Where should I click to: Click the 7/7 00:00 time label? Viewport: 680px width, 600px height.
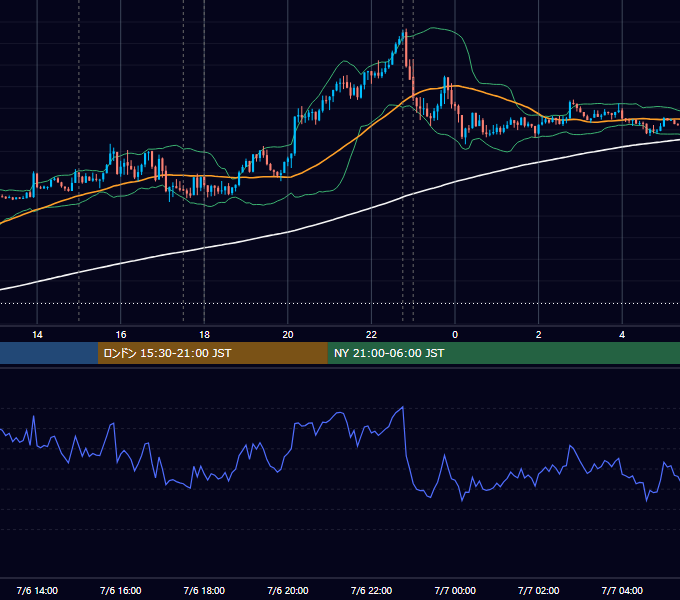tap(455, 590)
